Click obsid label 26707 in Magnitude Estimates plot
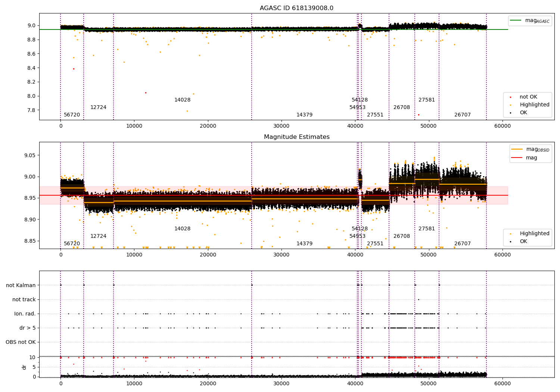Screen dimensions: 560x392 point(463,244)
